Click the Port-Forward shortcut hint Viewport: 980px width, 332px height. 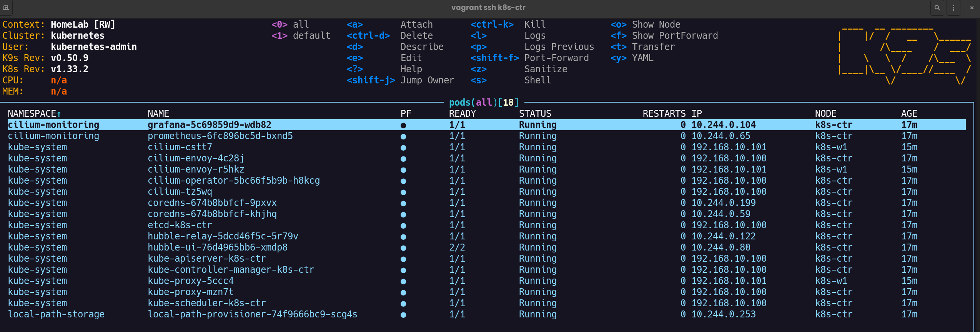click(530, 58)
